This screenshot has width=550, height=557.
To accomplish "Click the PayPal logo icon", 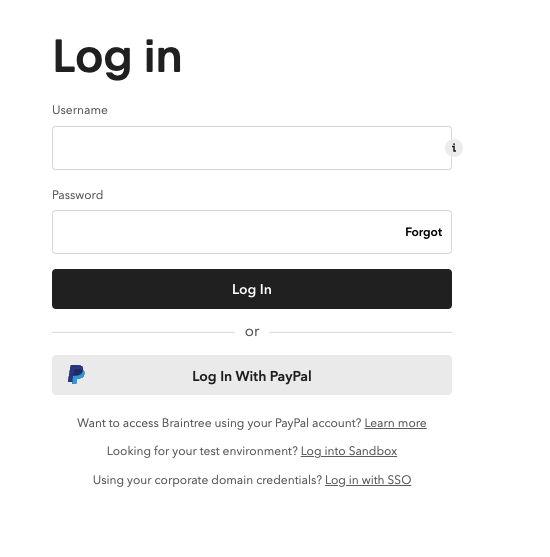I will coord(76,374).
